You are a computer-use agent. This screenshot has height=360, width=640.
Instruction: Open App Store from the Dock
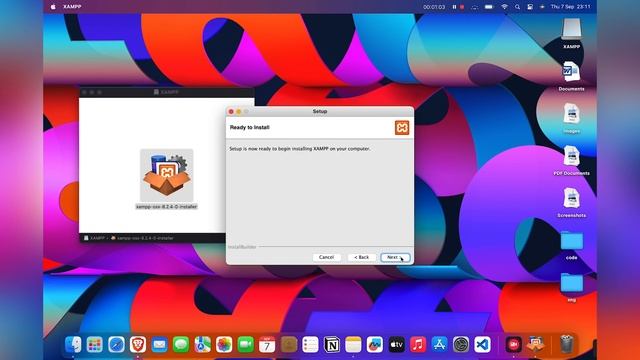pos(440,344)
